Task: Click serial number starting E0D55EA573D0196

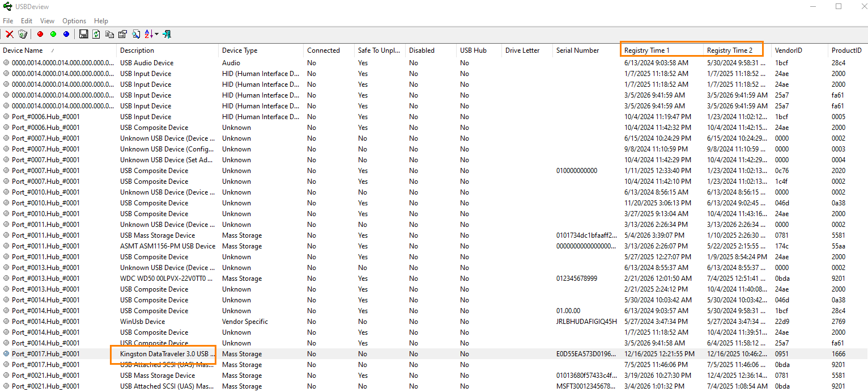Action: 586,354
